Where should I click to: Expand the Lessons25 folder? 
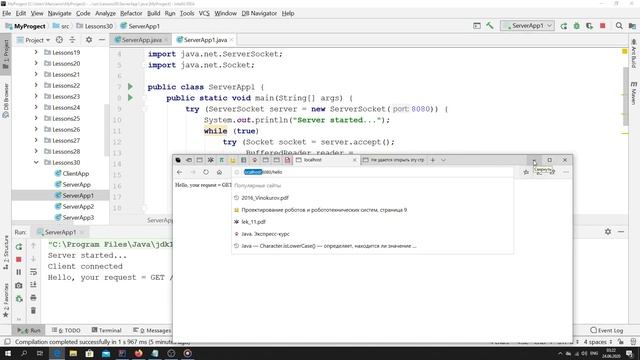tap(36, 118)
